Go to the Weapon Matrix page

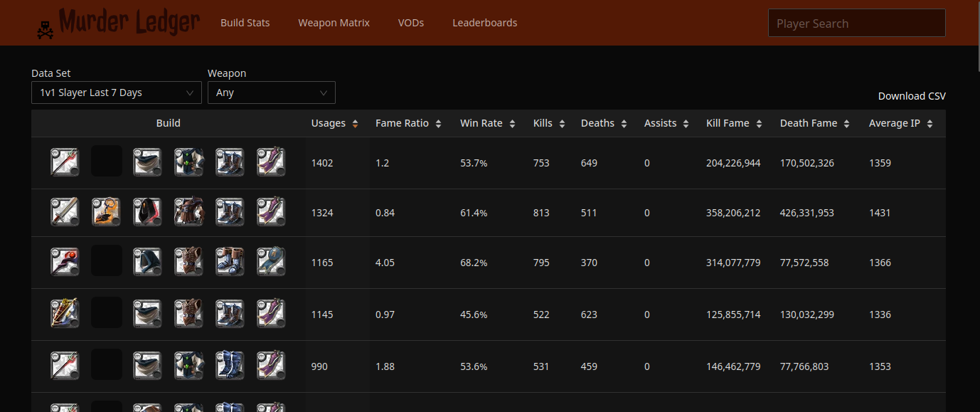pos(334,23)
